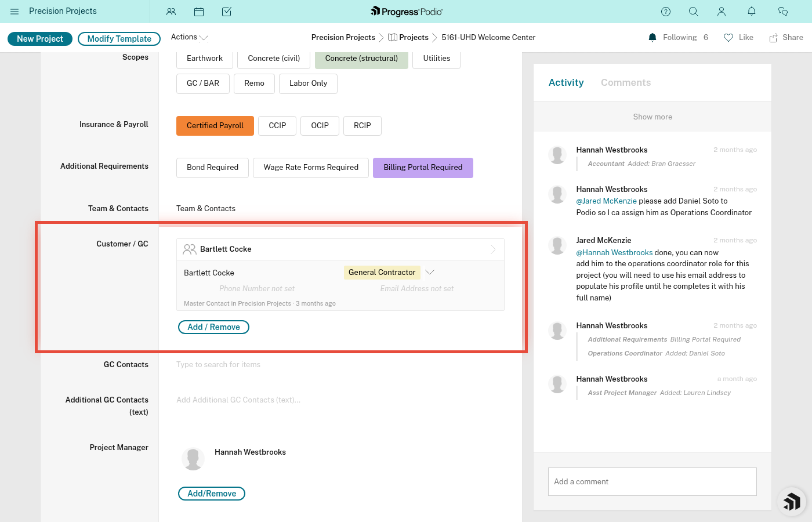
Task: Click the search magnifier icon
Action: 694,12
